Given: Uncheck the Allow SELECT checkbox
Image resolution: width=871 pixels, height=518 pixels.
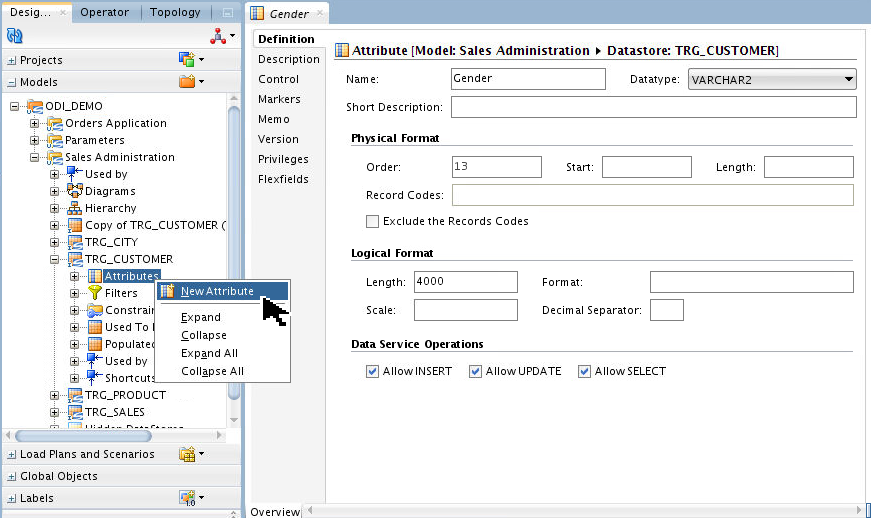Looking at the screenshot, I should [584, 371].
